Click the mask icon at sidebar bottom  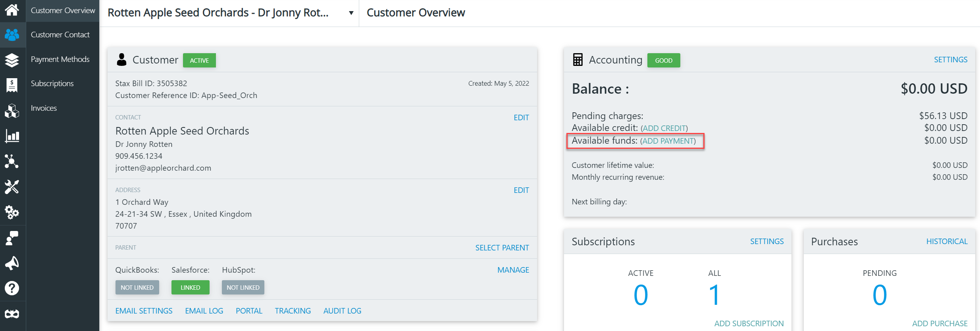12,314
